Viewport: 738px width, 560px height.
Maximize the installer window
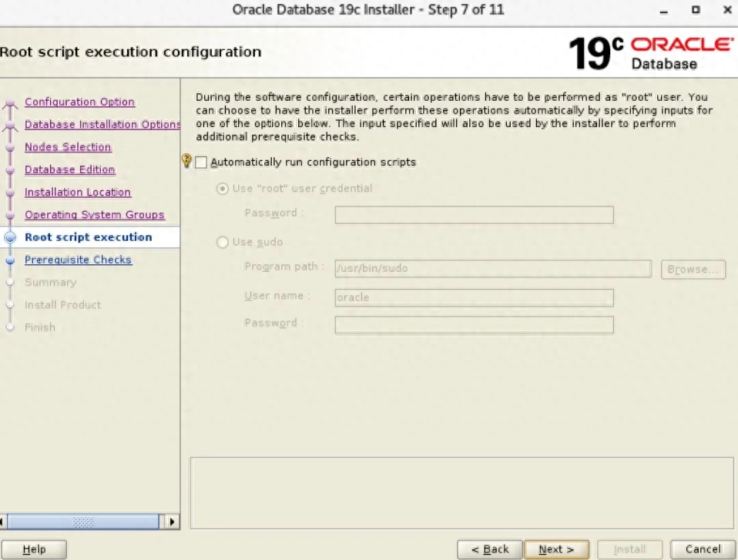695,11
